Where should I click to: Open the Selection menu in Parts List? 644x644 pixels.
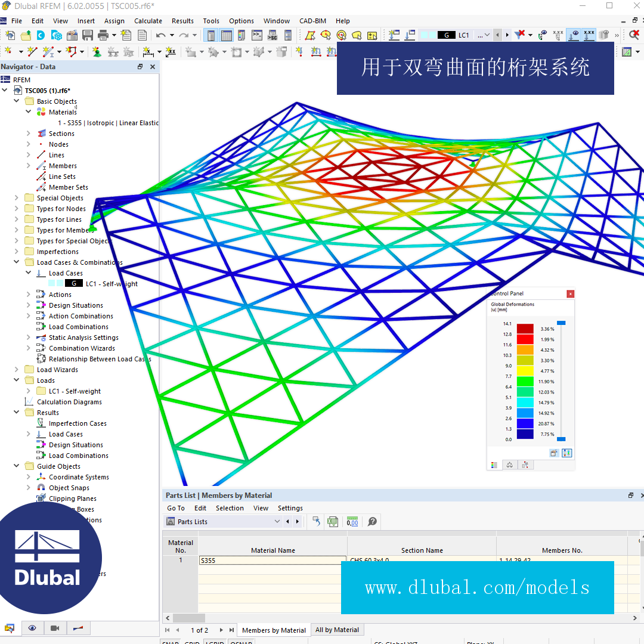[x=230, y=508]
